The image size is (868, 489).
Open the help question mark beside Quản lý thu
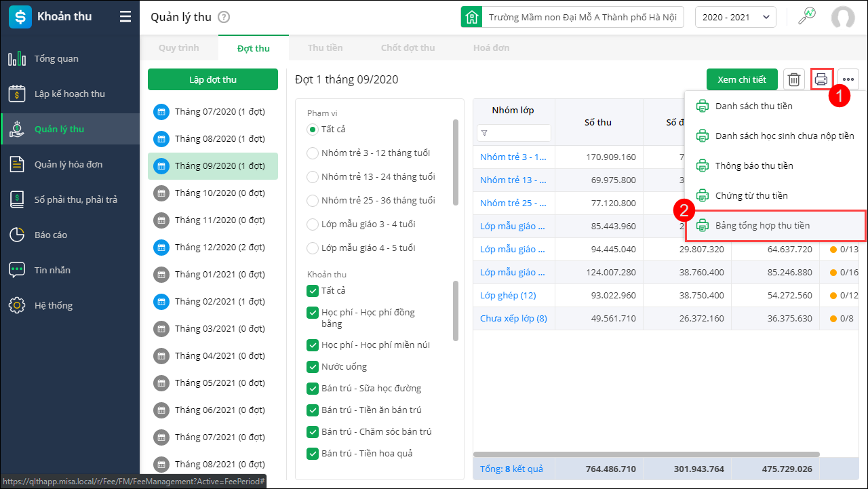click(x=224, y=18)
